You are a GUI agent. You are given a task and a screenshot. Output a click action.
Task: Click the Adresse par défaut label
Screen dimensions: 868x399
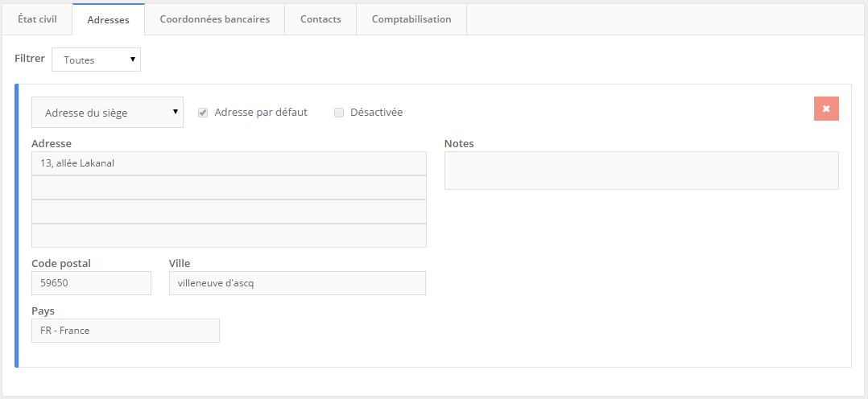261,113
